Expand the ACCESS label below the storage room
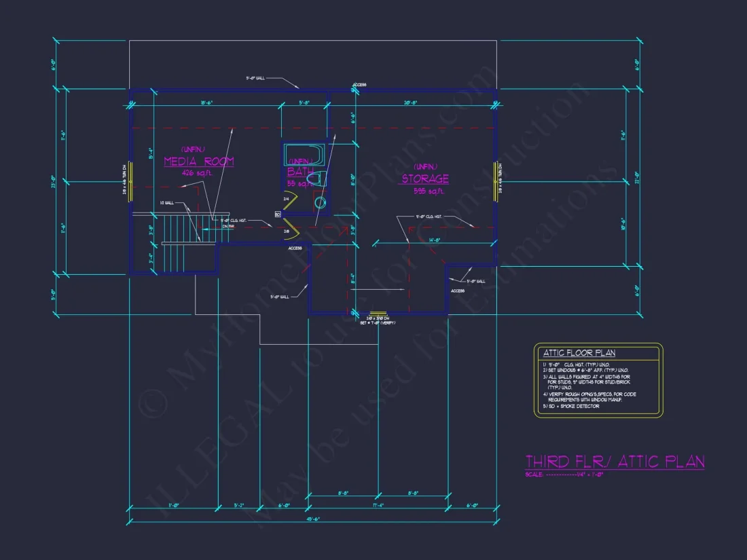 click(458, 291)
